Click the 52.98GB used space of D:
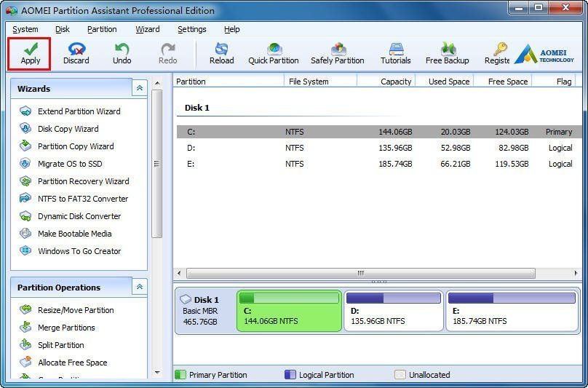 point(456,148)
